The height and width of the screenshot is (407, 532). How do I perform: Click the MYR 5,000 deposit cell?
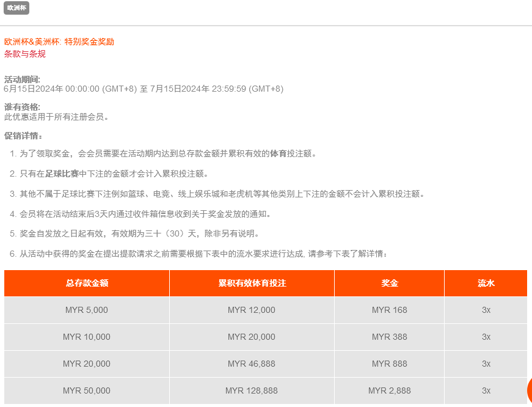[x=87, y=310]
